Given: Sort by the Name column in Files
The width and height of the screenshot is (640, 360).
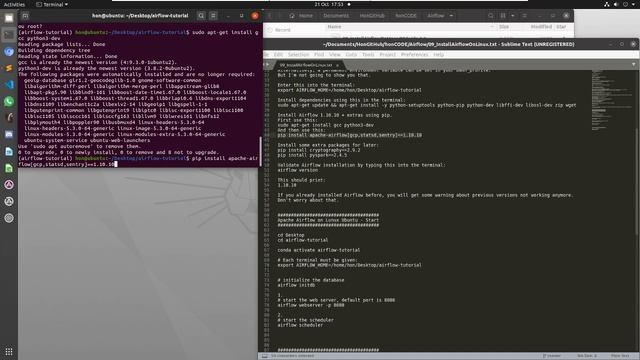Looking at the screenshot, I should coord(334,27).
